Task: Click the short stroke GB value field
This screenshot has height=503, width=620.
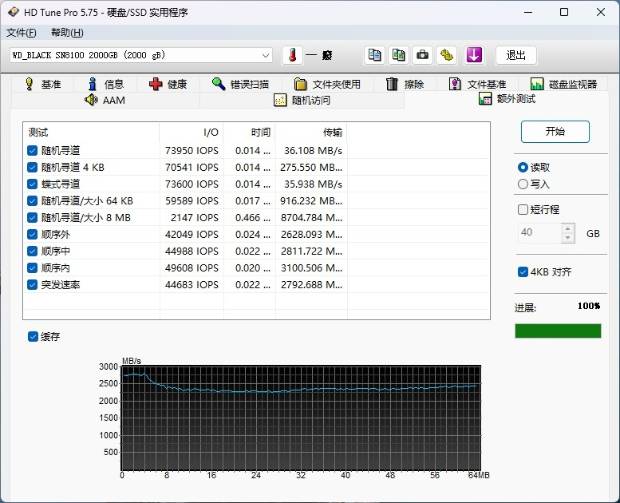Action: click(539, 233)
